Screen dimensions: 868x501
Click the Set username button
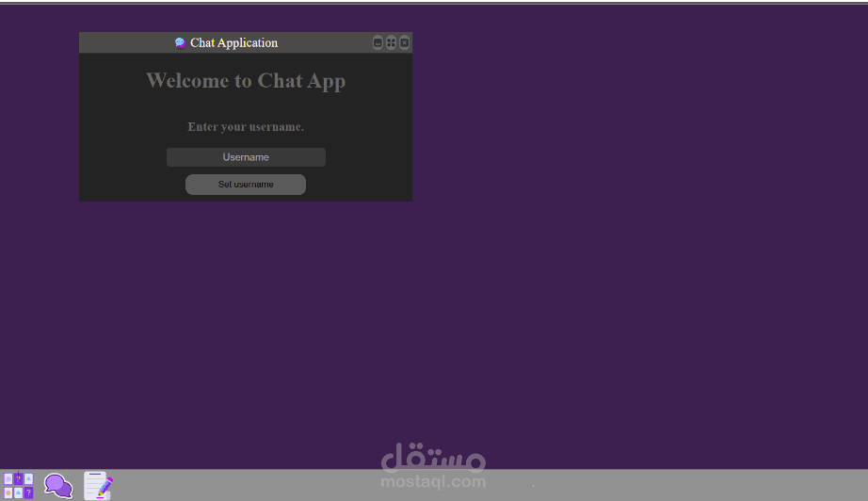pyautogui.click(x=246, y=185)
